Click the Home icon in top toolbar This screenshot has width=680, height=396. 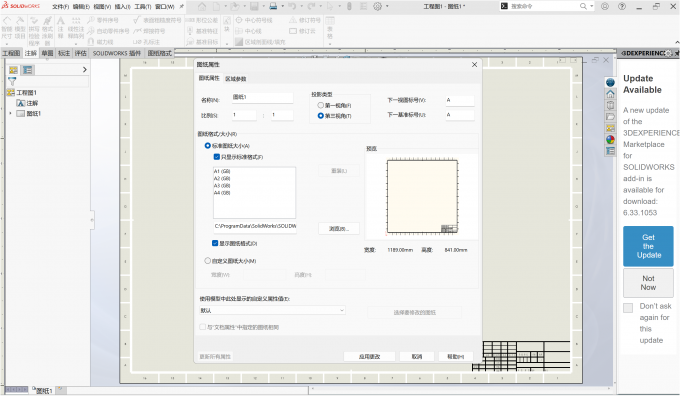[x=202, y=7]
